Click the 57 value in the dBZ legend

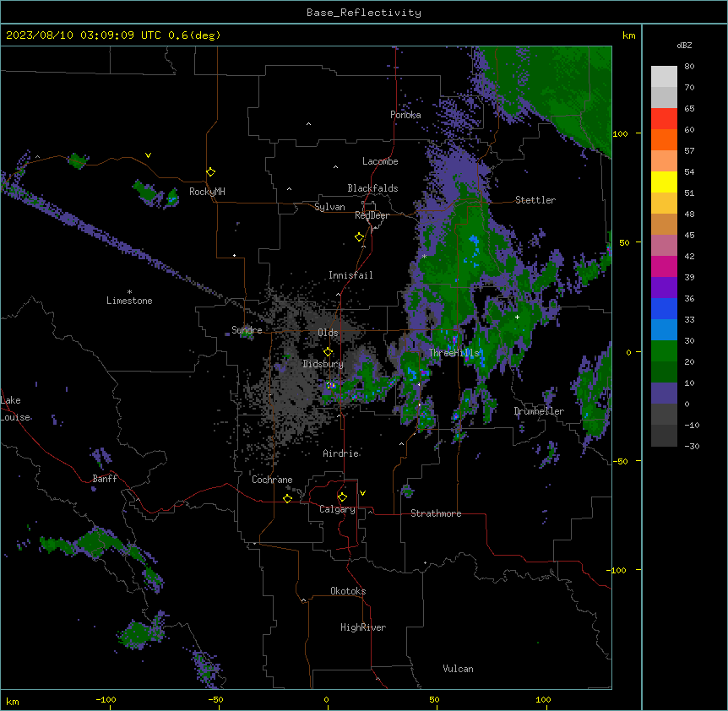click(689, 151)
